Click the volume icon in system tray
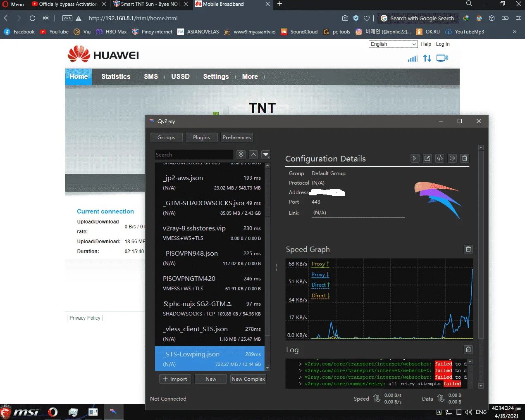The width and height of the screenshot is (525, 420). pos(468,412)
